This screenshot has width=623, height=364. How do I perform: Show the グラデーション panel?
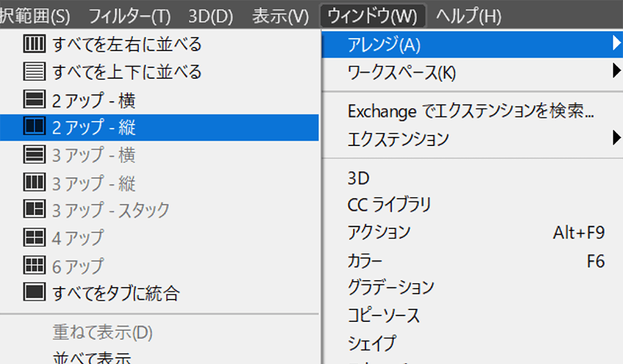[x=390, y=287]
